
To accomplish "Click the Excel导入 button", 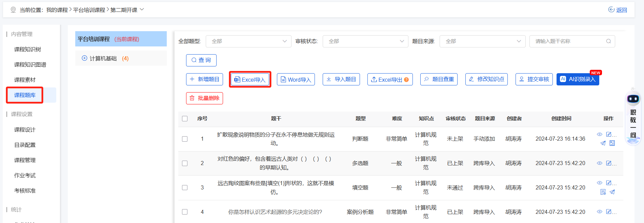I will tap(250, 80).
